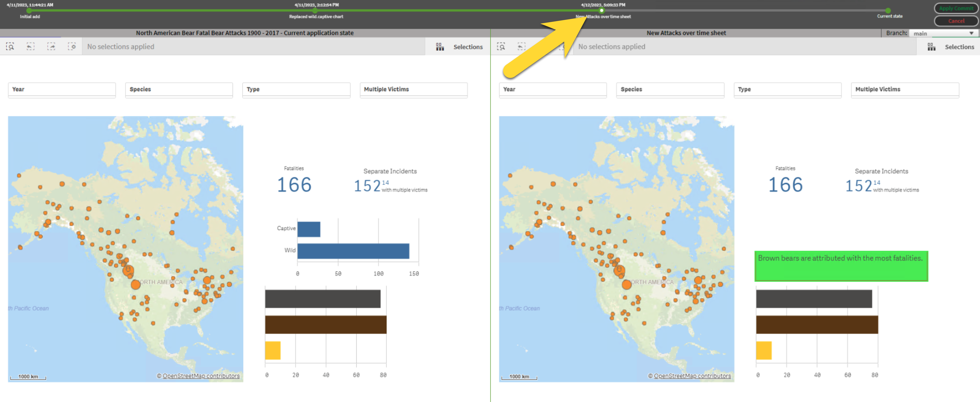Screen dimensions: 980x402
Task: Open the Species filter on the right sheet
Action: pyautogui.click(x=670, y=90)
